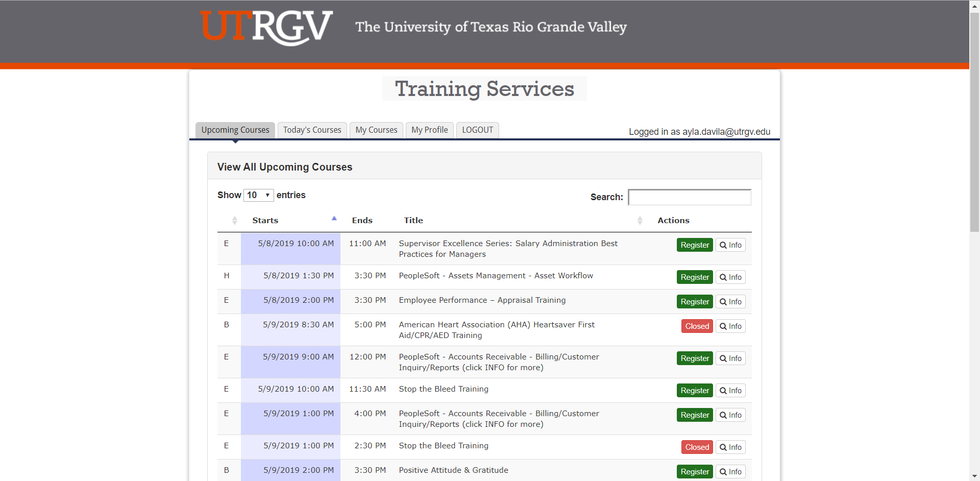Click Closed button for AHA Heartsaver course
Screen dimensions: 980x481
[697, 326]
